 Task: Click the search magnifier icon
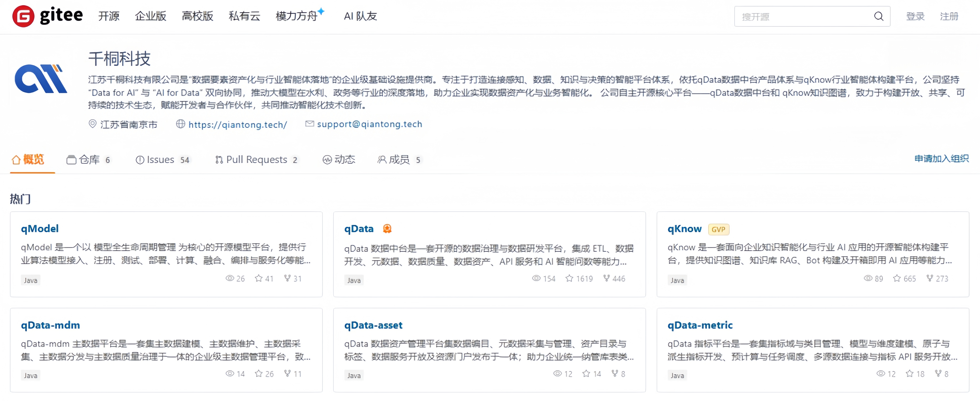[878, 16]
